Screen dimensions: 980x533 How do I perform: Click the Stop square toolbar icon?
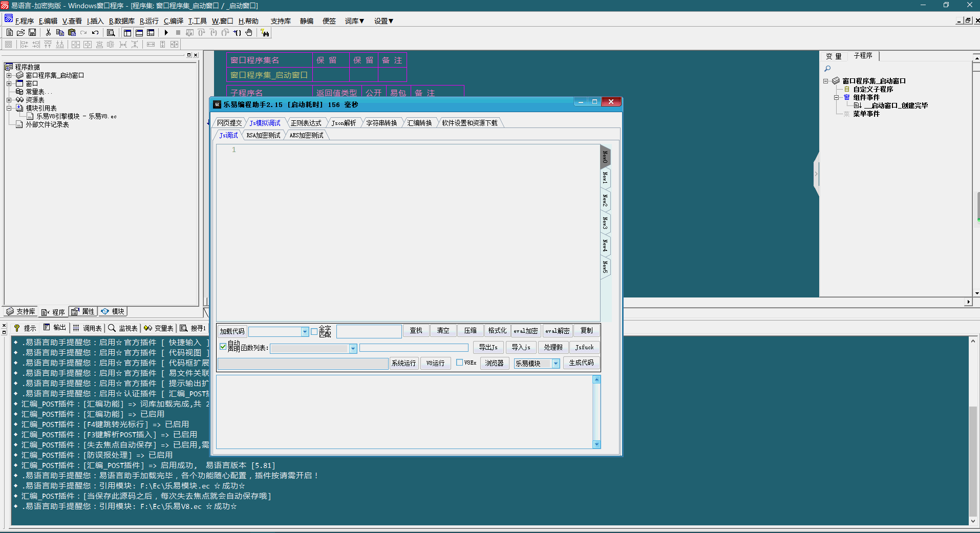click(x=178, y=33)
